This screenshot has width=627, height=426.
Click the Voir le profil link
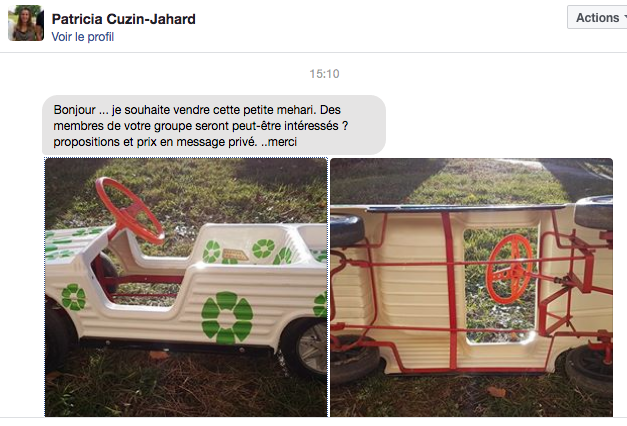(x=83, y=37)
